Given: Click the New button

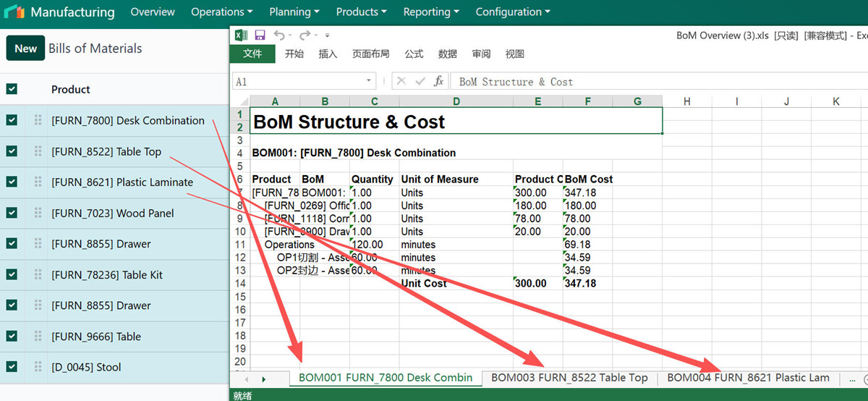Looking at the screenshot, I should coord(25,48).
